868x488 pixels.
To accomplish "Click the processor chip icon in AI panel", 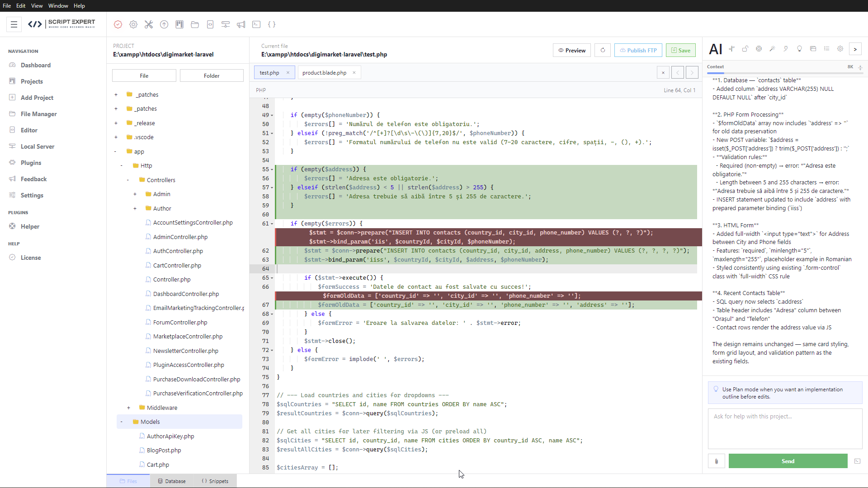I will (x=759, y=48).
